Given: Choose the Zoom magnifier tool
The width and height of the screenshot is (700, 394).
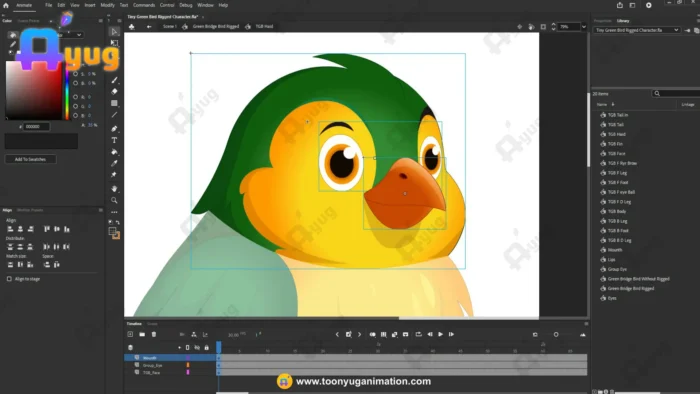Looking at the screenshot, I should coord(114,200).
